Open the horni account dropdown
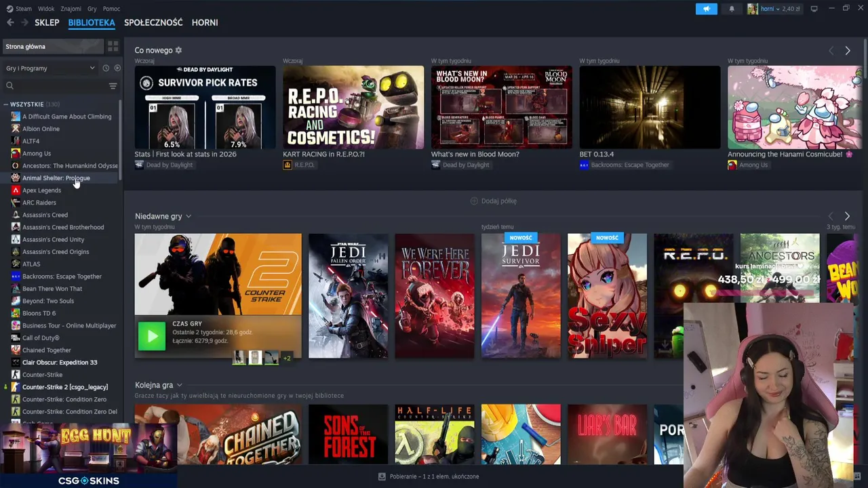 [774, 9]
